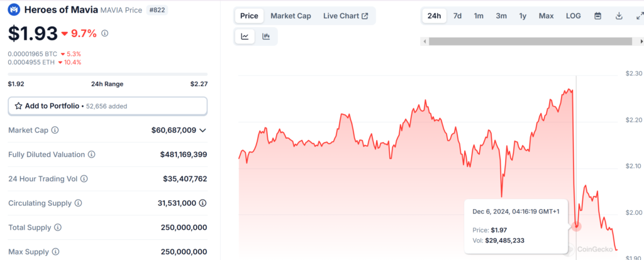Viewport: 644px width, 260px height.
Task: Expand chart to fullscreen
Action: [640, 16]
